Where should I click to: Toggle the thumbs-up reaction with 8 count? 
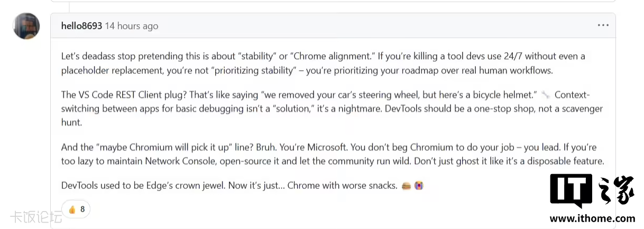[x=76, y=209]
